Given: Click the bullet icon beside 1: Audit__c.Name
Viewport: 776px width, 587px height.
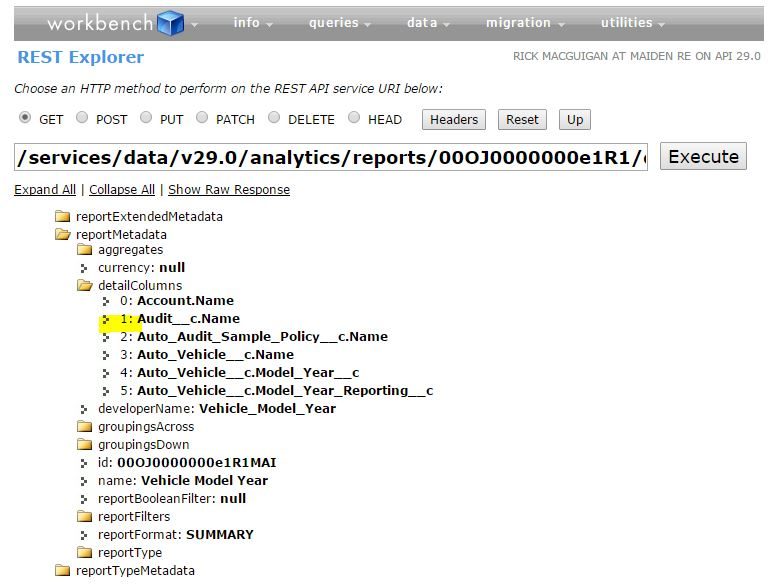Looking at the screenshot, I should pyautogui.click(x=105, y=319).
